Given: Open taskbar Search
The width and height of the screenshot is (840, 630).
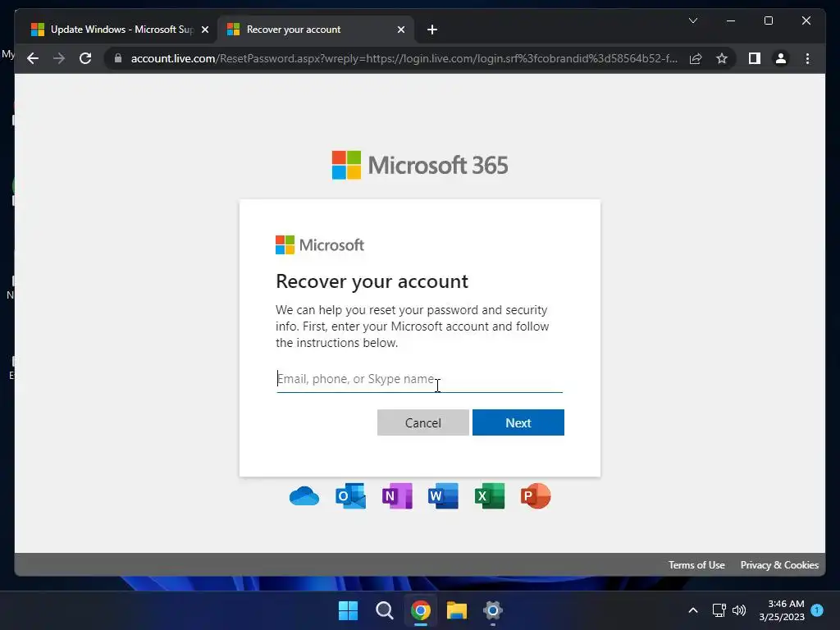Looking at the screenshot, I should click(x=384, y=610).
